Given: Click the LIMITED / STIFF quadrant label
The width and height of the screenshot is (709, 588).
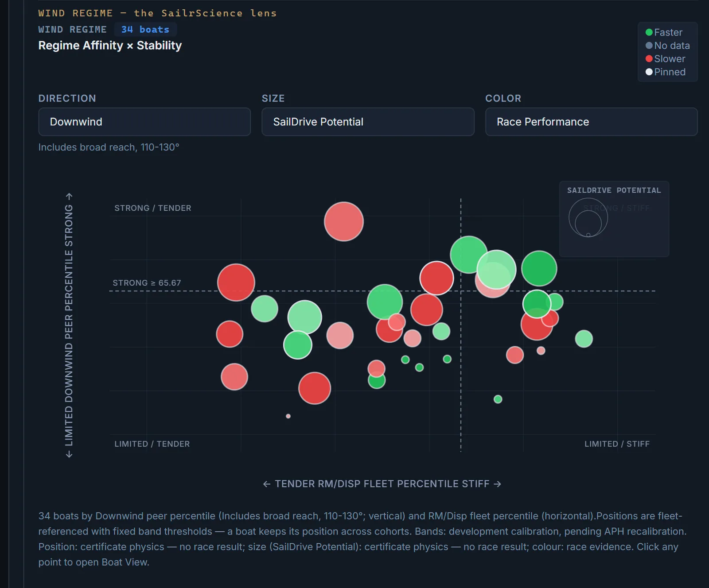Looking at the screenshot, I should [617, 444].
